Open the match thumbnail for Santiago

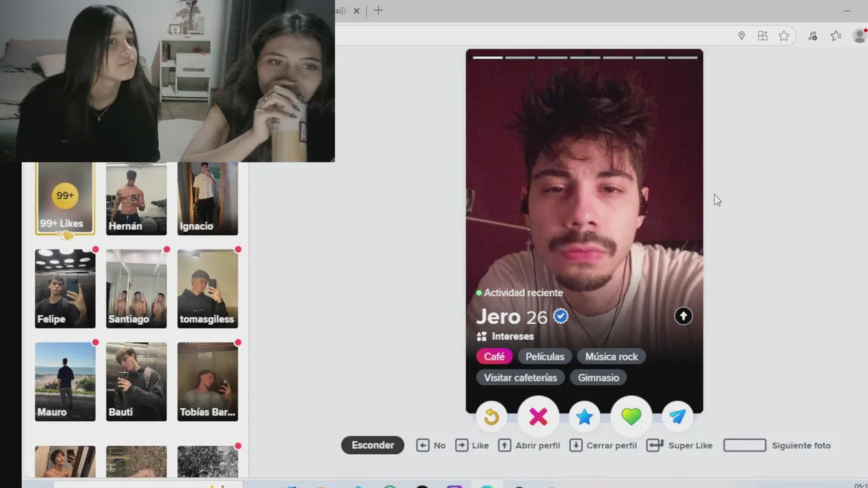point(136,289)
